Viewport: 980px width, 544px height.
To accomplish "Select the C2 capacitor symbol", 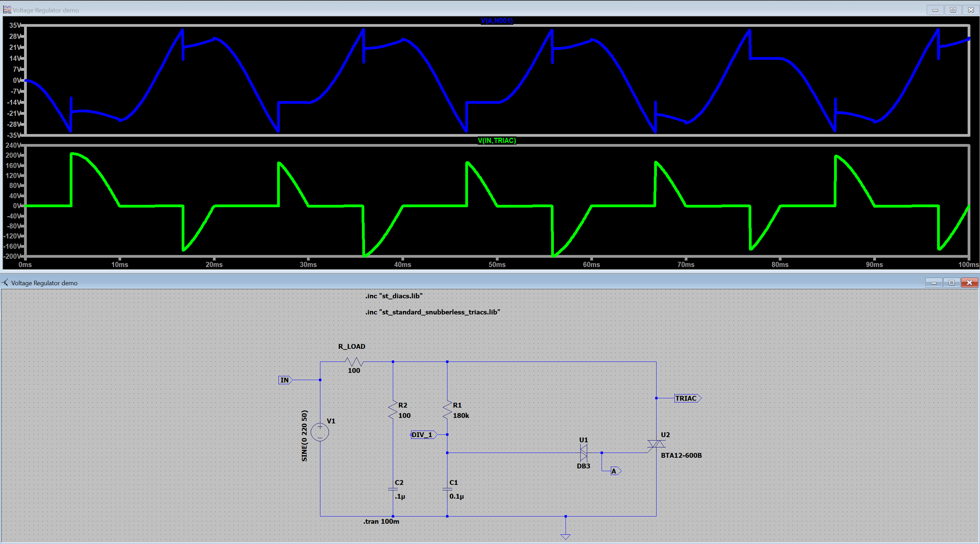I will click(392, 489).
